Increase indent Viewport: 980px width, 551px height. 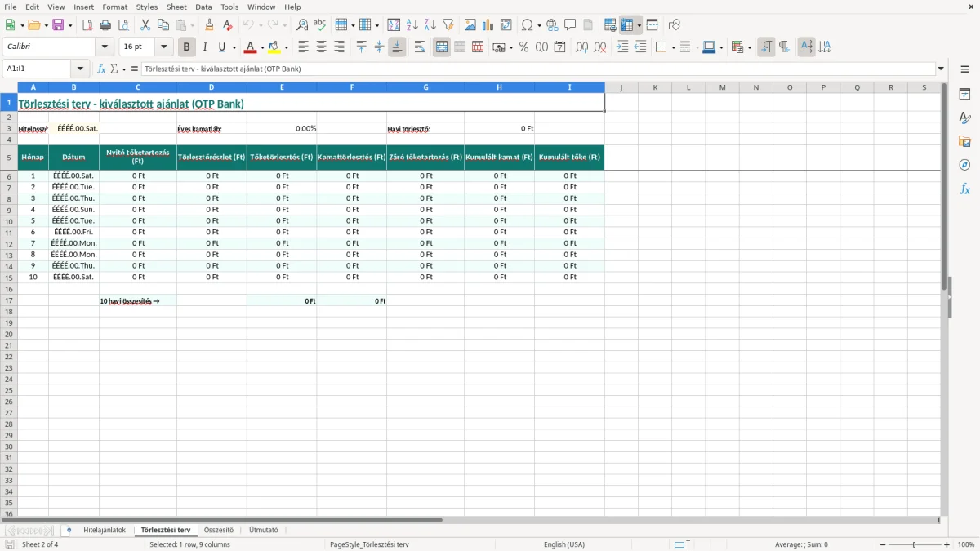[x=622, y=47]
